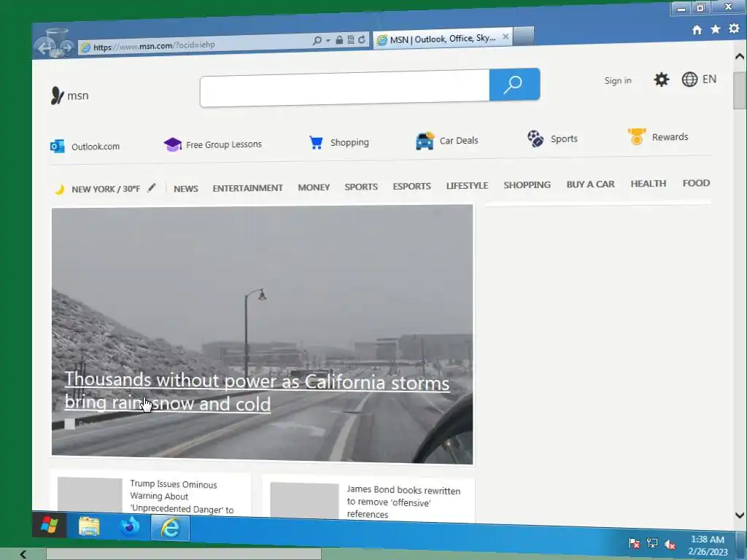Open the Shopping quick link
Screen dimensions: 747x560
click(349, 142)
